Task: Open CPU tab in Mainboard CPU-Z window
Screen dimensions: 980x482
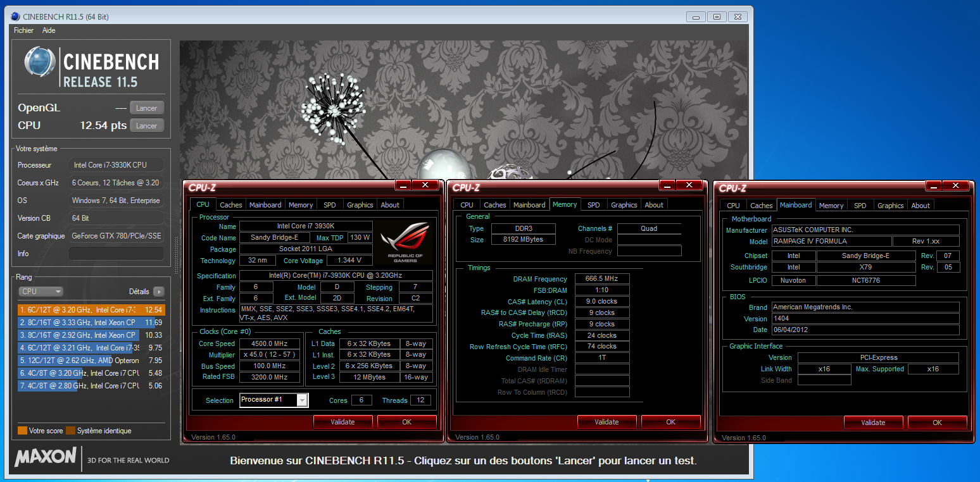Action: coord(733,206)
